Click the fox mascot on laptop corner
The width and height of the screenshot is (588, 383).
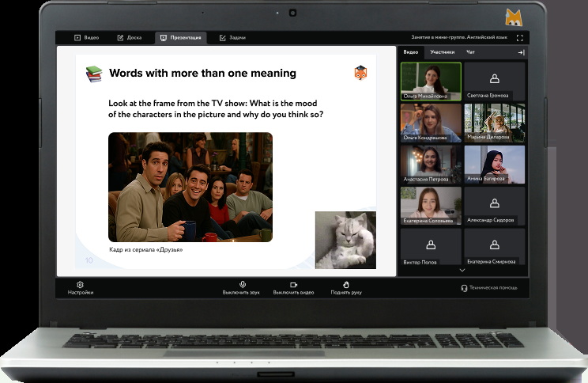pos(514,17)
